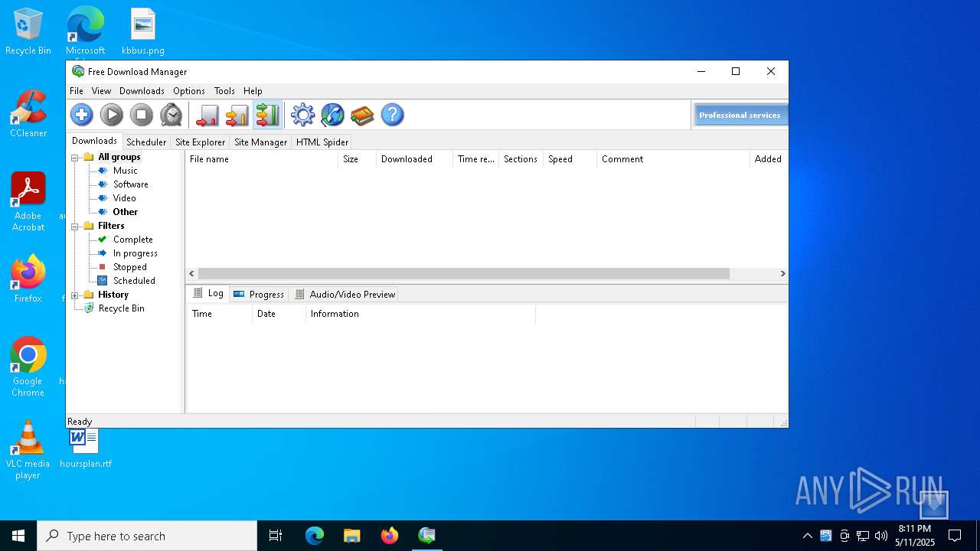The width and height of the screenshot is (980, 551).
Task: Open the View menu
Action: (x=101, y=90)
